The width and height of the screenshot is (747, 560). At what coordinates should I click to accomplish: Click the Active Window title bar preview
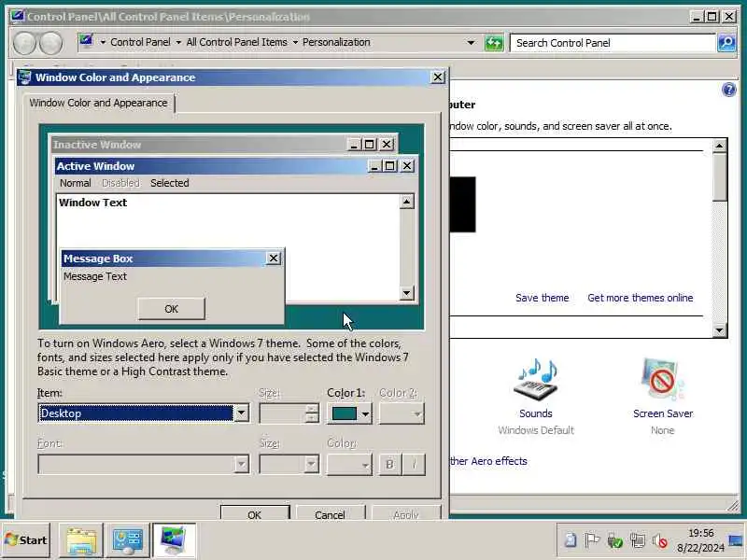212,166
